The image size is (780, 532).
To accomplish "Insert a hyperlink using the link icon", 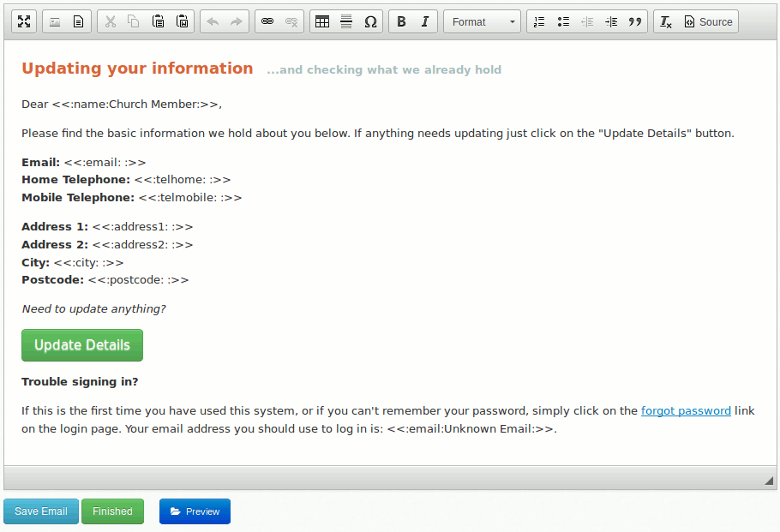I will (267, 21).
